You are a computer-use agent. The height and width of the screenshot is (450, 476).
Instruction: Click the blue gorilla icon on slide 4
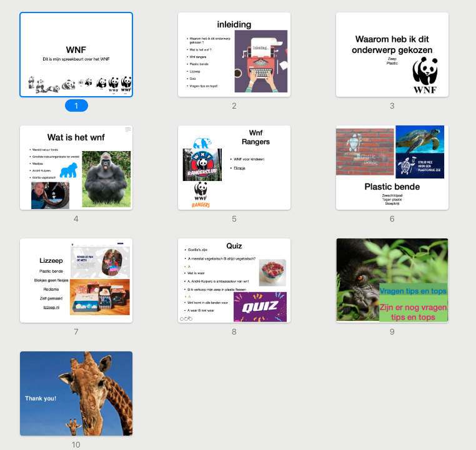(x=72, y=170)
